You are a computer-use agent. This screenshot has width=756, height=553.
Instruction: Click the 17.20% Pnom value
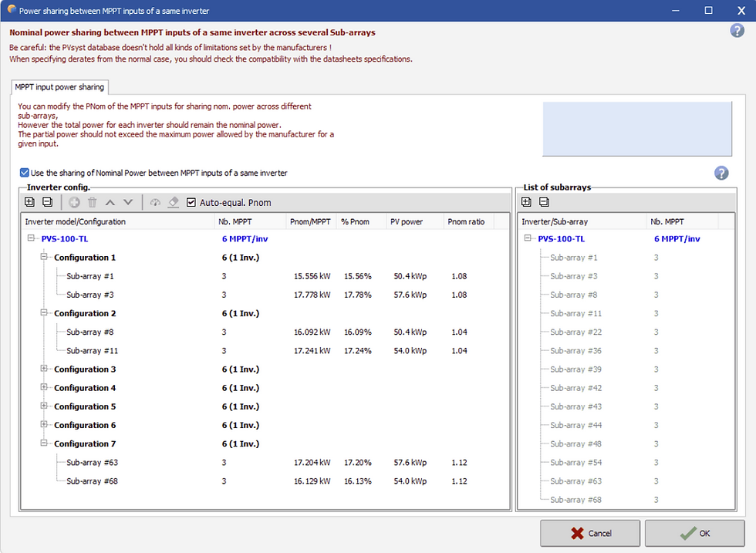coord(358,462)
